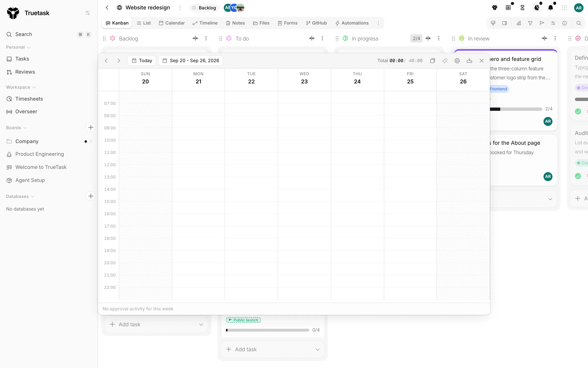Add a new board with plus button

click(91, 128)
